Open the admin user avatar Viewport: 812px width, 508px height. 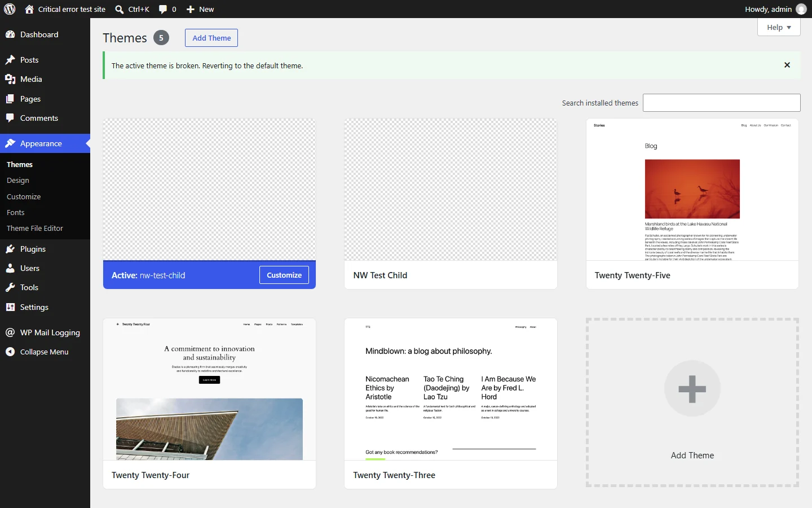(801, 9)
